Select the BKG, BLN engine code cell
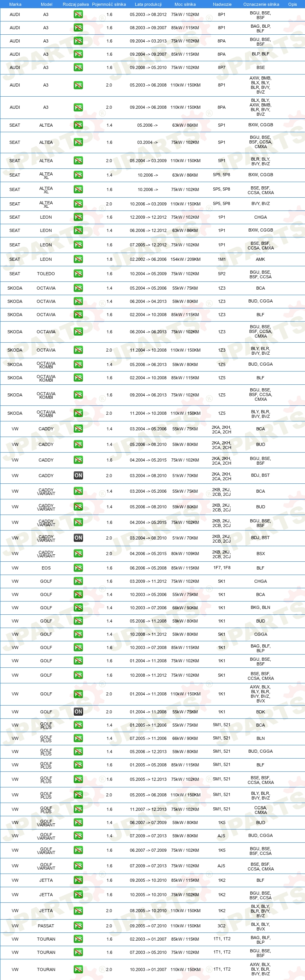Image resolution: width=305 pixels, height=980 pixels. (x=261, y=608)
